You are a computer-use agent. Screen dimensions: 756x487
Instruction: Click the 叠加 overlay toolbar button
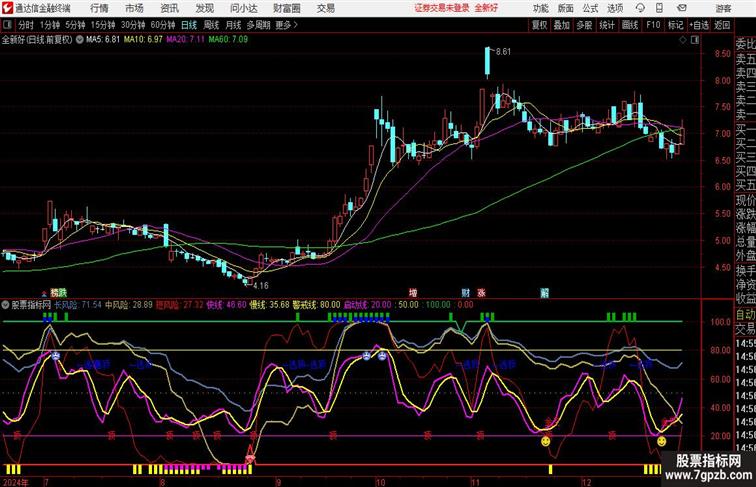point(562,25)
